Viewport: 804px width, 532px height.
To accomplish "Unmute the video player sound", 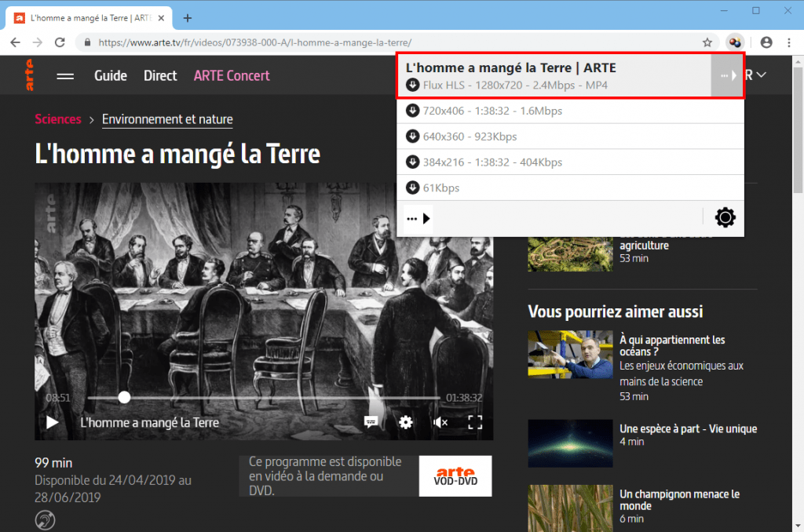I will (x=440, y=422).
